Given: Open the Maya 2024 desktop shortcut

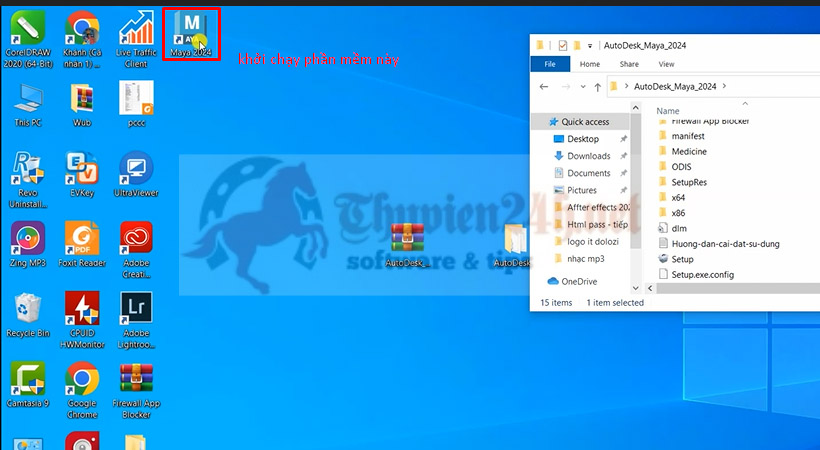Looking at the screenshot, I should 192,32.
